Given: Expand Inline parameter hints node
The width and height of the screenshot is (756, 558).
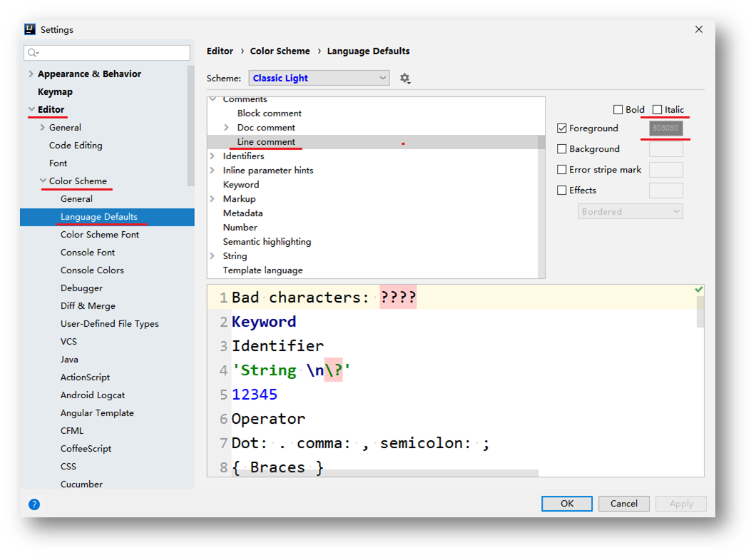Looking at the screenshot, I should (212, 171).
